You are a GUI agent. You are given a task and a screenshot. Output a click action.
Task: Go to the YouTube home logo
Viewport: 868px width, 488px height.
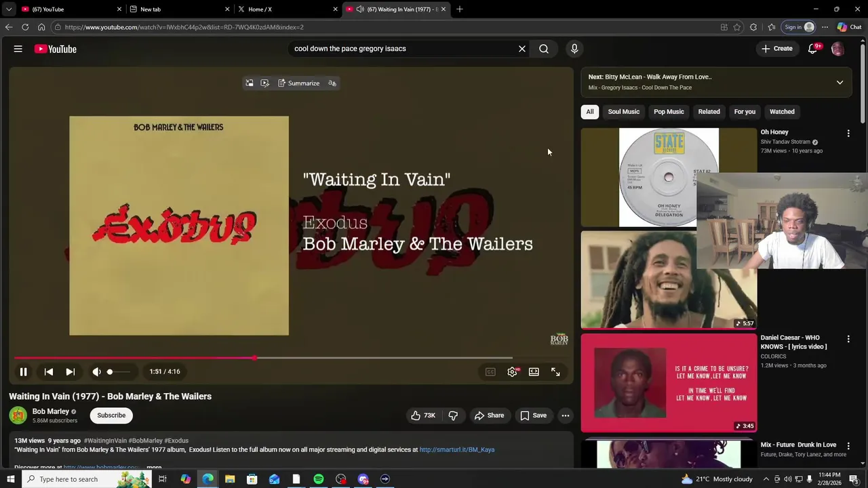point(55,49)
